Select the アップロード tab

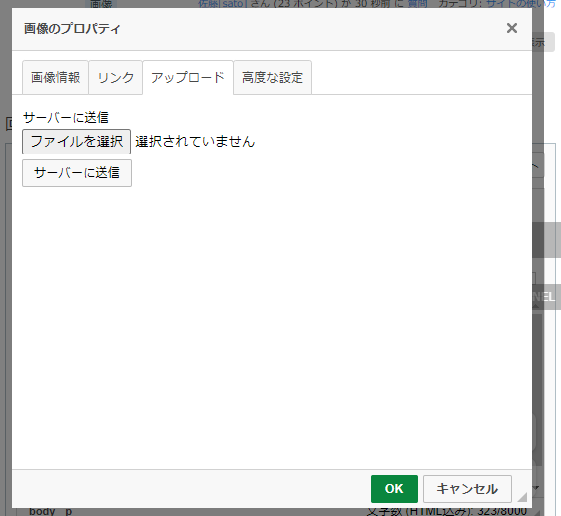188,77
